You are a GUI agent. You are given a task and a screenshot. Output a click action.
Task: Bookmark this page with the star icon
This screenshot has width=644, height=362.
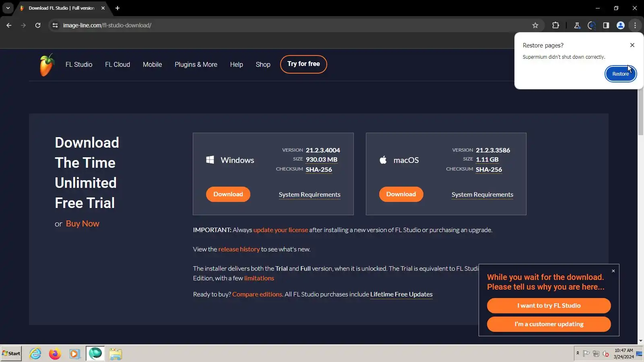tap(535, 25)
